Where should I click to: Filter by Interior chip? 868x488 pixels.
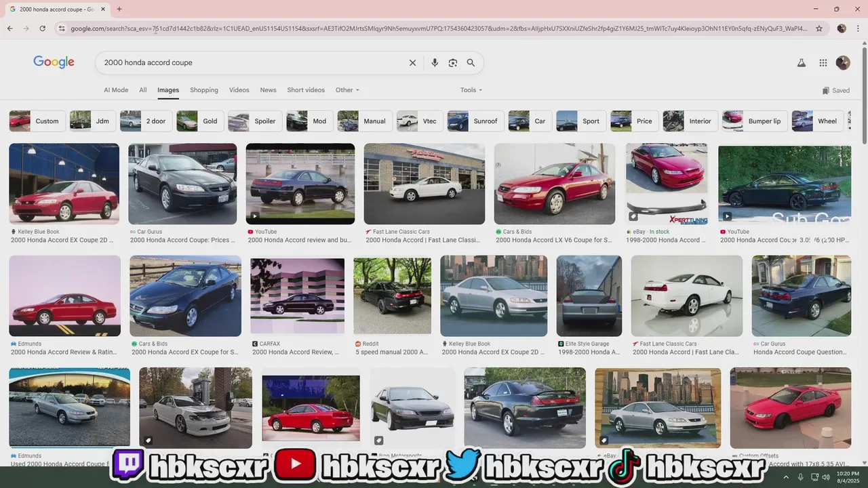690,121
